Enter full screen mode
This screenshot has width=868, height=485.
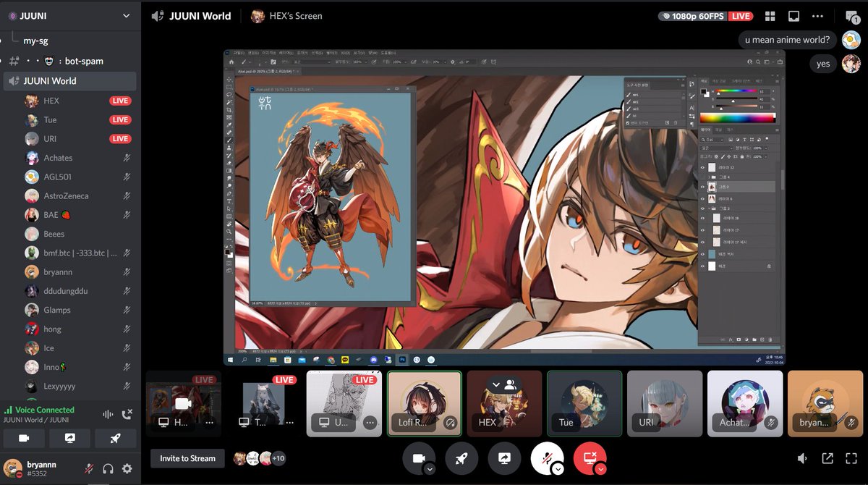pyautogui.click(x=851, y=458)
